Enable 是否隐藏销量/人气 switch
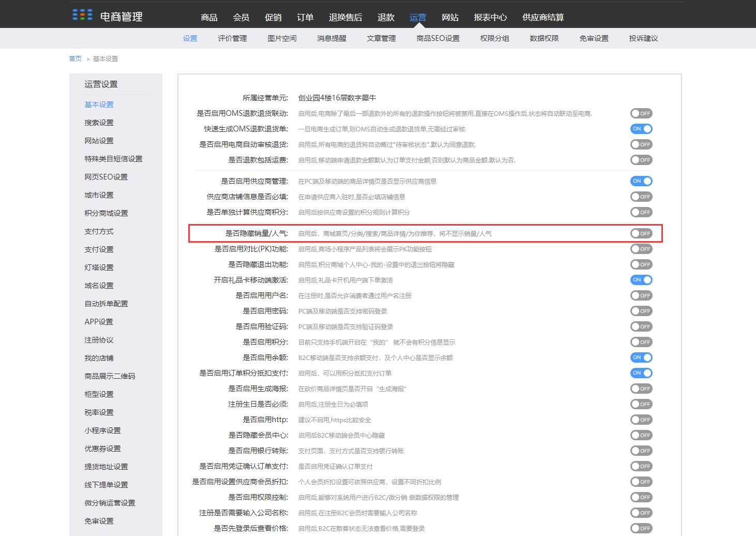The width and height of the screenshot is (756, 536). (641, 233)
